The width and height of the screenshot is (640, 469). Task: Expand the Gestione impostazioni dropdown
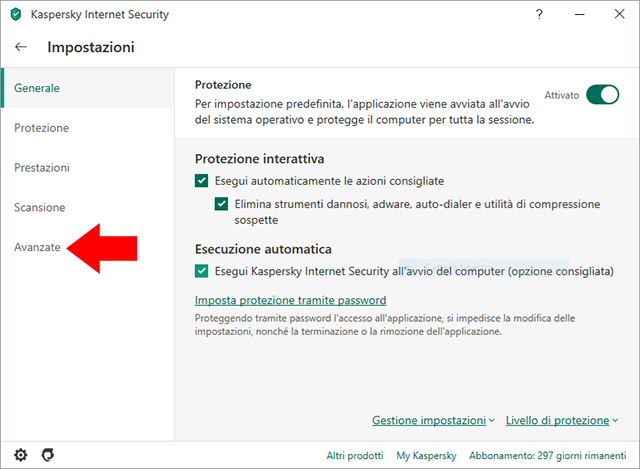(x=433, y=421)
